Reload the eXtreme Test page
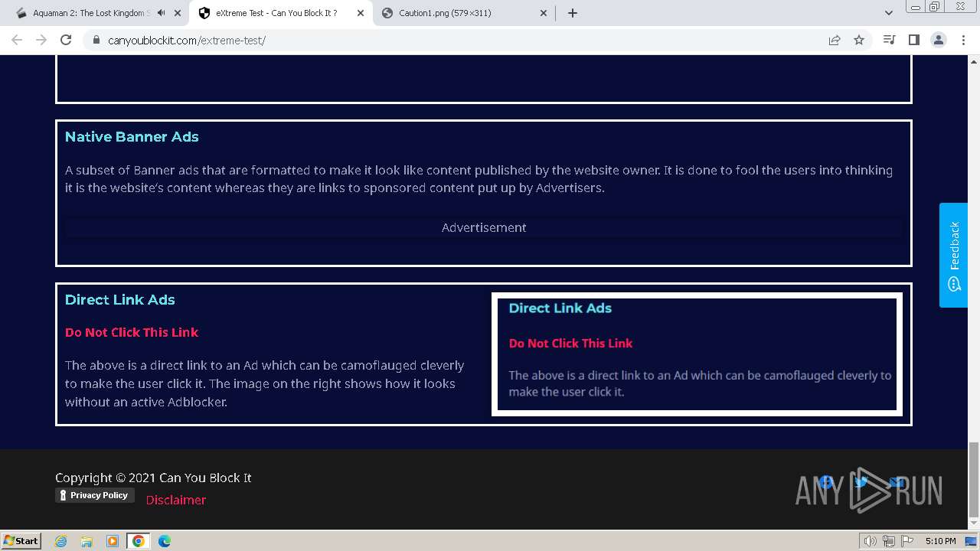The width and height of the screenshot is (980, 551). point(66,40)
